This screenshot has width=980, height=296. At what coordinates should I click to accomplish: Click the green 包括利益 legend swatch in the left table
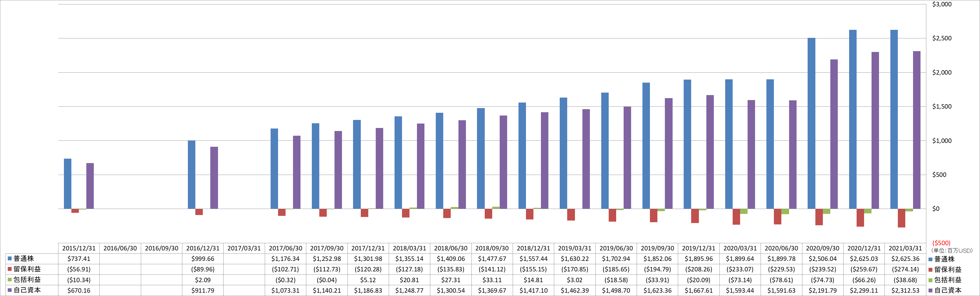point(9,280)
